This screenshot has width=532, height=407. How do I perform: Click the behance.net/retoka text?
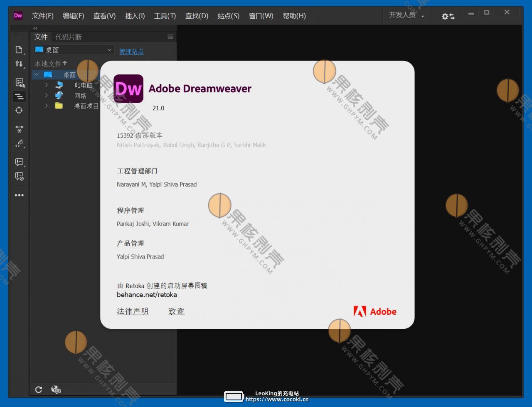[x=147, y=295]
